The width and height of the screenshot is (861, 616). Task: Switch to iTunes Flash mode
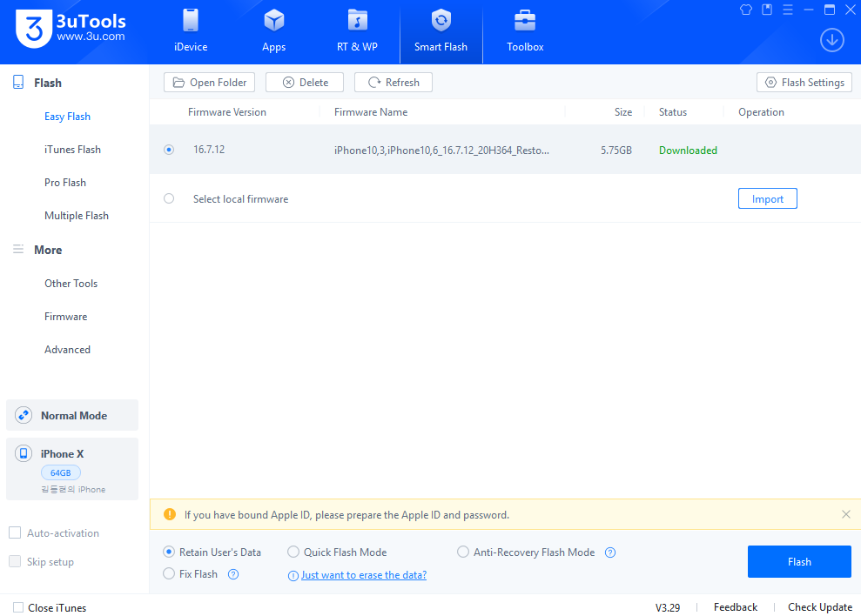click(72, 150)
